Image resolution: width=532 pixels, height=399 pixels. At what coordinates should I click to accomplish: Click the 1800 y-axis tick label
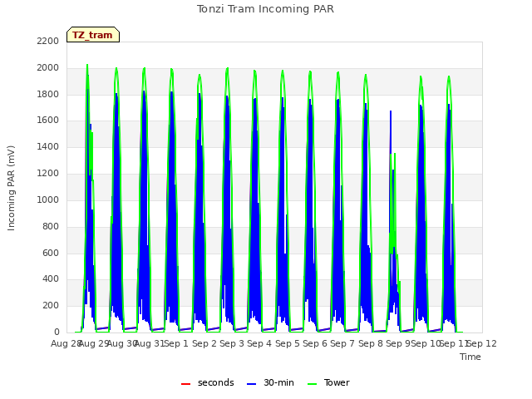48,94
